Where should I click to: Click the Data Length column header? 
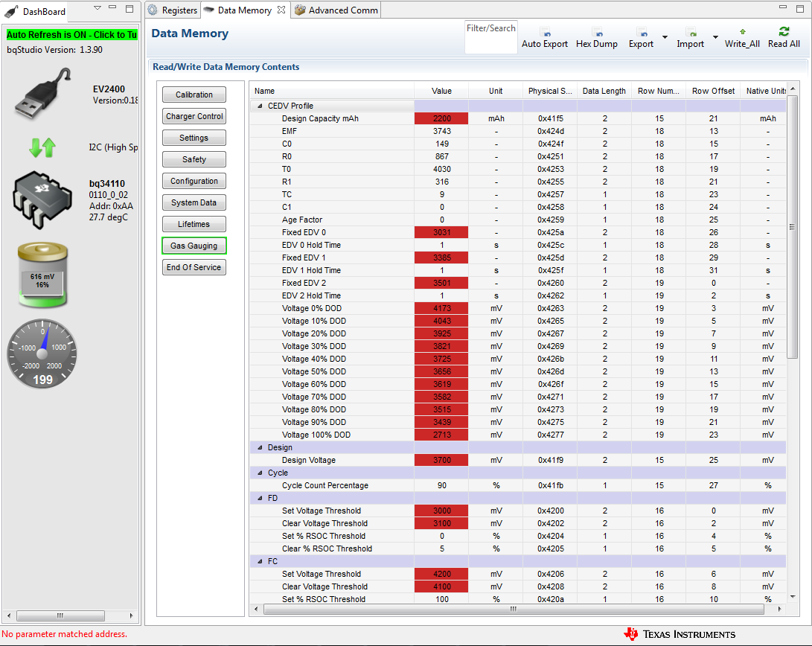[604, 91]
